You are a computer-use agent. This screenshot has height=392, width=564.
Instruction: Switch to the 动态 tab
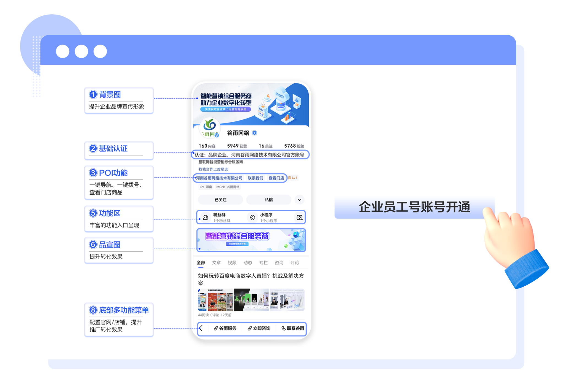click(x=248, y=263)
